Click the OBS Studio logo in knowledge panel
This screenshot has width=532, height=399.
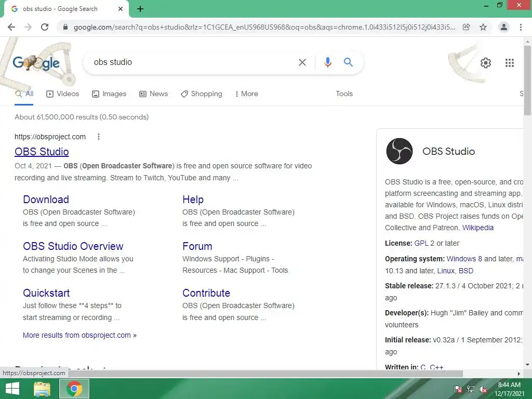coord(400,151)
